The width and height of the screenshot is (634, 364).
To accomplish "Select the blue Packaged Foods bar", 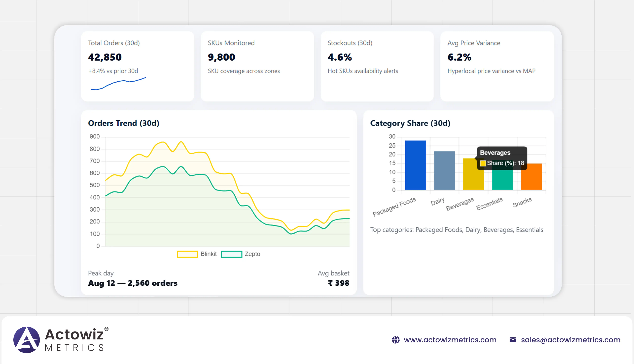I will coord(415,165).
